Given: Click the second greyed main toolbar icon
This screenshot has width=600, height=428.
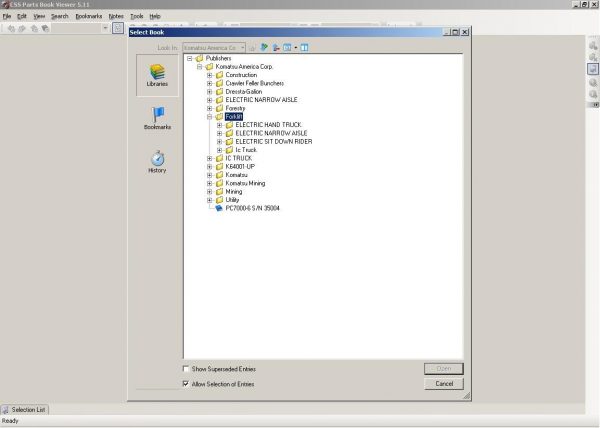Looking at the screenshot, I should coord(22,28).
